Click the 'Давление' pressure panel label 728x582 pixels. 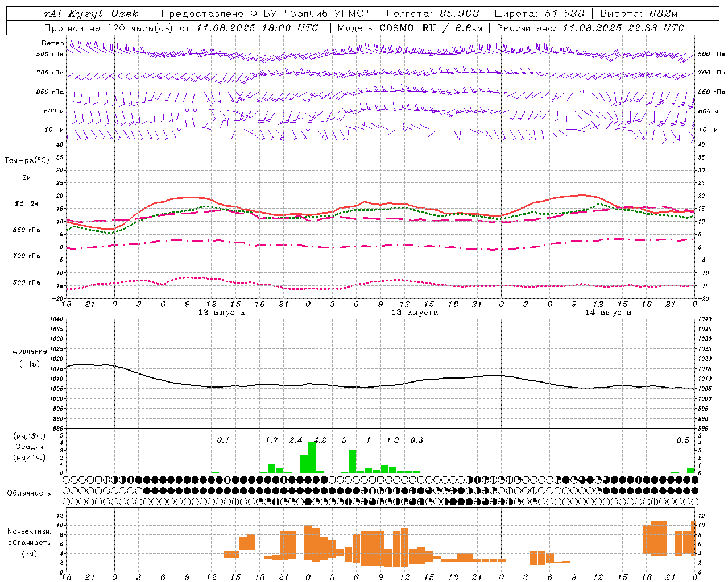pyautogui.click(x=30, y=351)
